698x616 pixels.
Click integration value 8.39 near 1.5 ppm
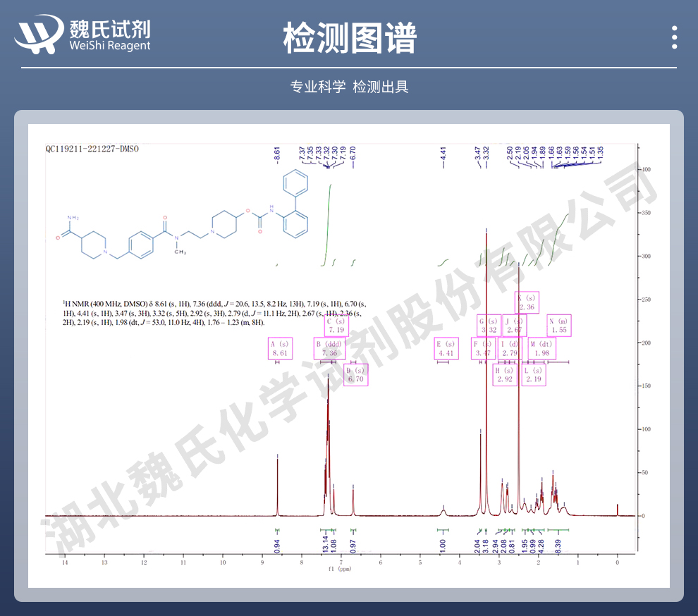click(x=558, y=546)
